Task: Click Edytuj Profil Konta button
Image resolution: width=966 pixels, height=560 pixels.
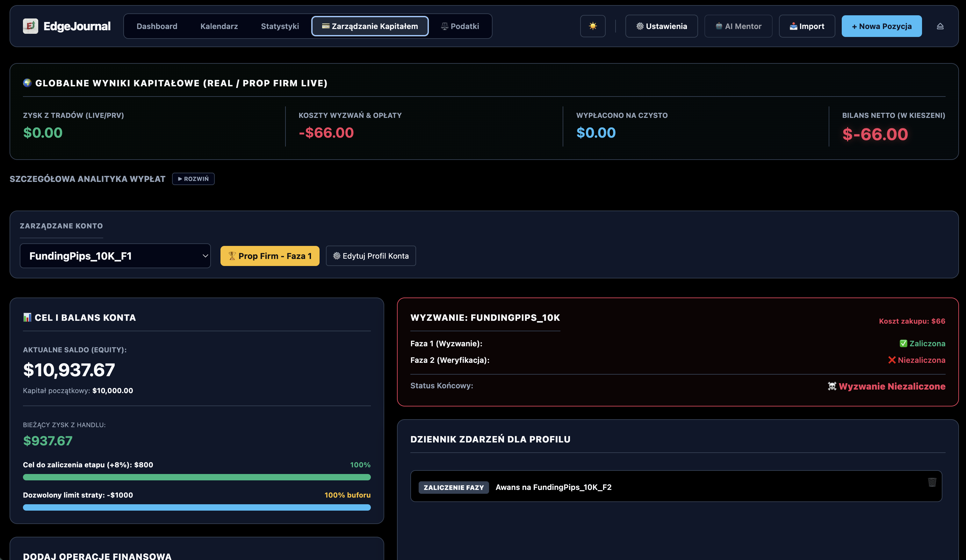Action: (371, 256)
